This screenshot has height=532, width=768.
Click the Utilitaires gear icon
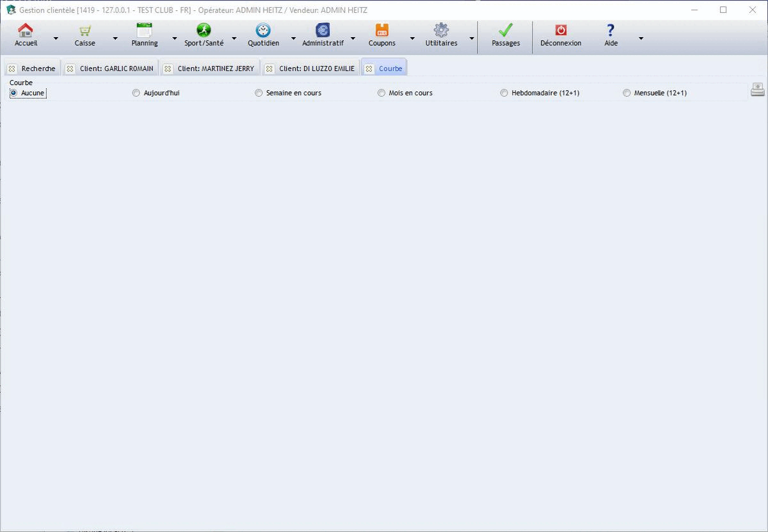click(441, 31)
